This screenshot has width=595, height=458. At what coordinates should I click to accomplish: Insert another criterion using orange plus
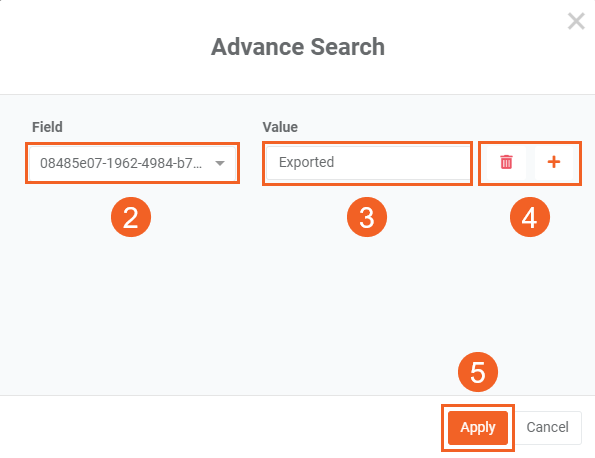click(554, 162)
